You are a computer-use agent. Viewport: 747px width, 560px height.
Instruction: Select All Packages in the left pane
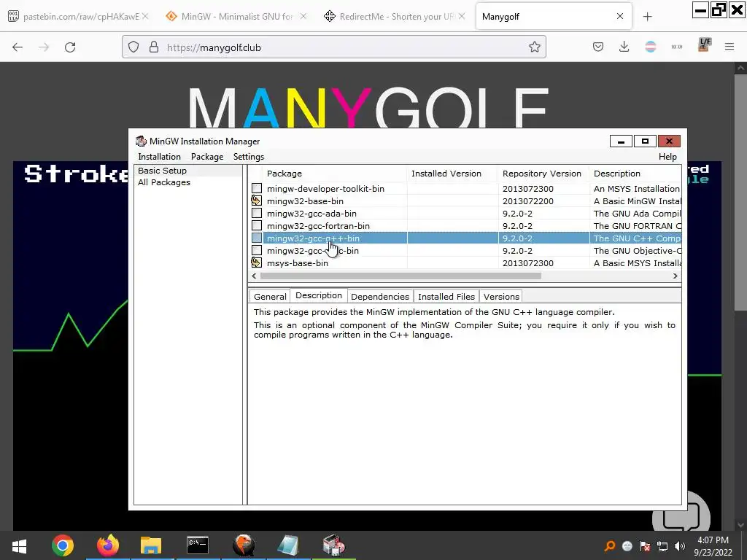(x=164, y=182)
